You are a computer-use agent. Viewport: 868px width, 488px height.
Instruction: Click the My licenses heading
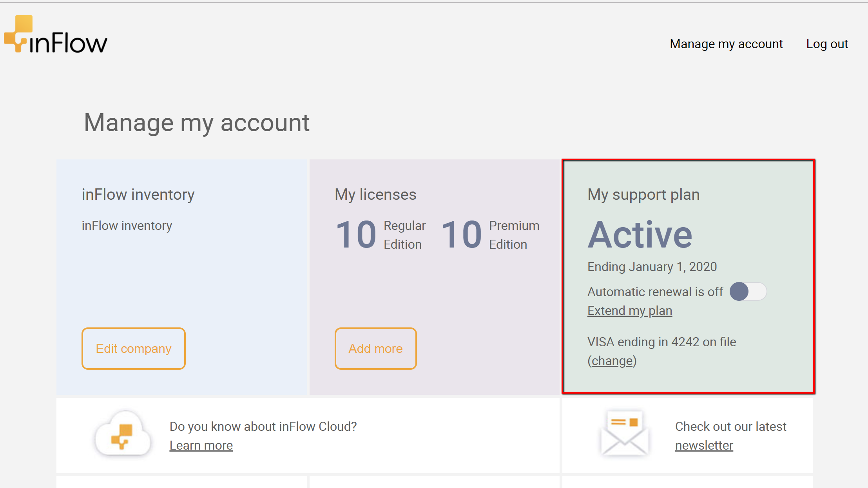[375, 195]
